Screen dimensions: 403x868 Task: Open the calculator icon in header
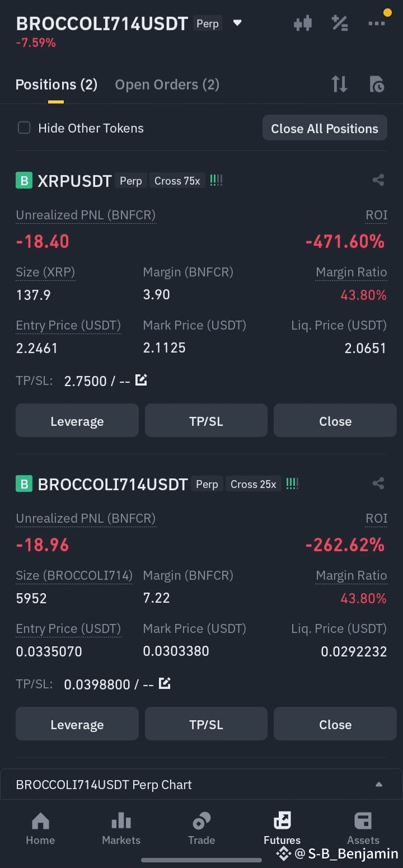(x=340, y=24)
